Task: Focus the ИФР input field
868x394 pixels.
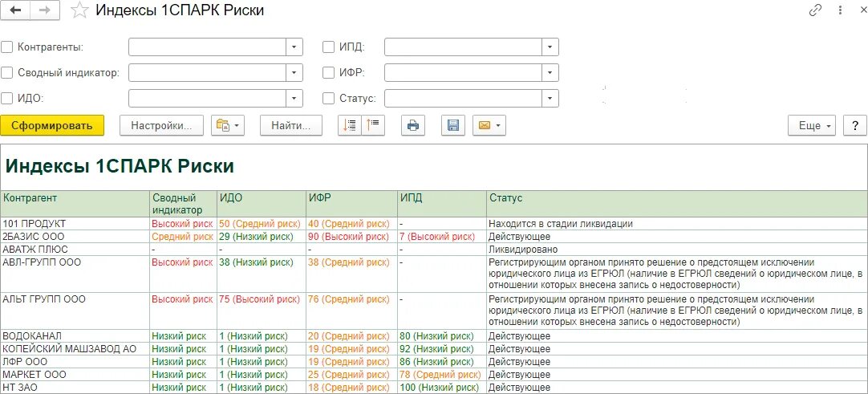Action: 463,72
